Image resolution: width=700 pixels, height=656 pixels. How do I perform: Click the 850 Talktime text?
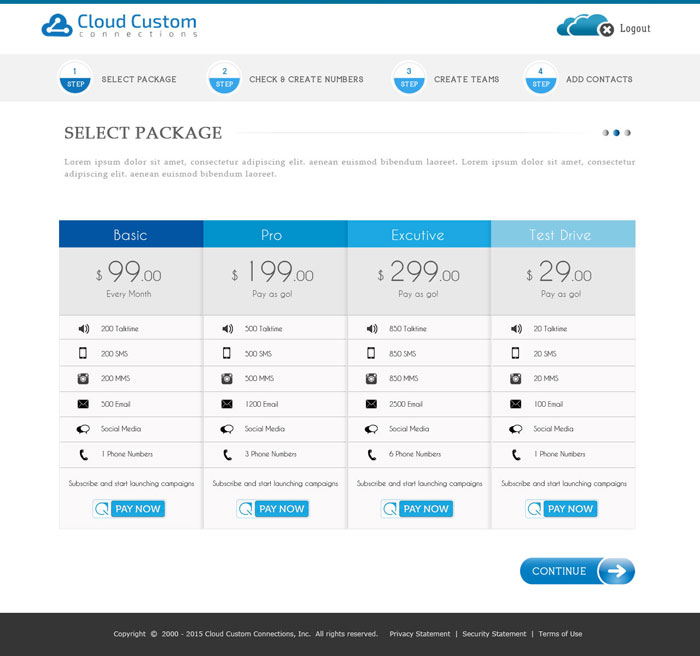pyautogui.click(x=408, y=329)
